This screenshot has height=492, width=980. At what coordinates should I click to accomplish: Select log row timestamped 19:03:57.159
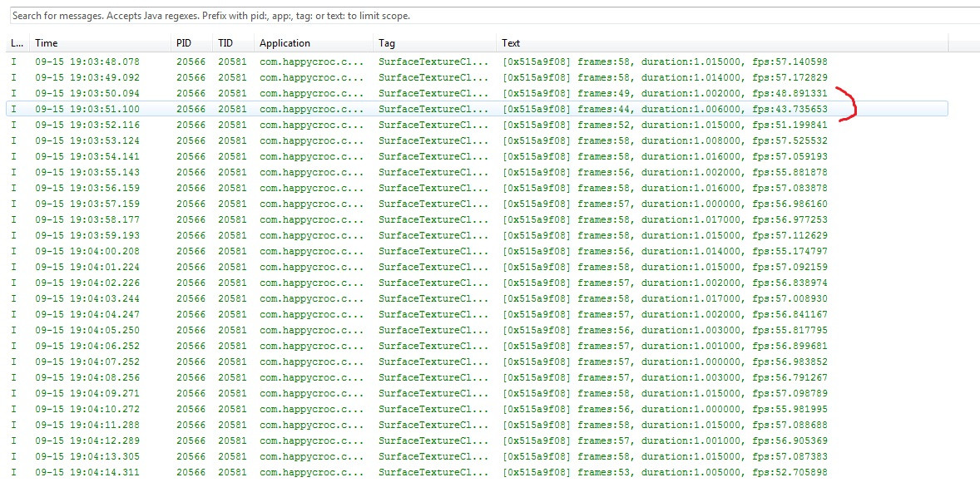[478, 204]
